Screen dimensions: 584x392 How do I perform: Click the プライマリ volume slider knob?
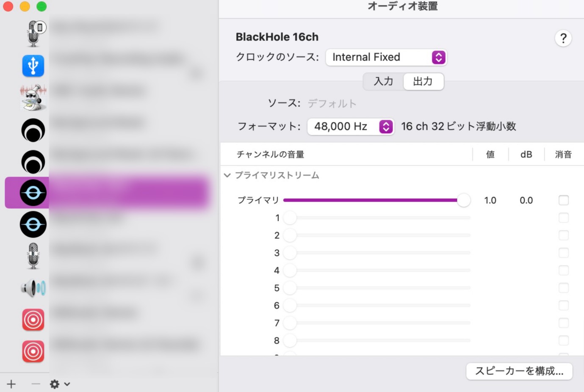(464, 200)
